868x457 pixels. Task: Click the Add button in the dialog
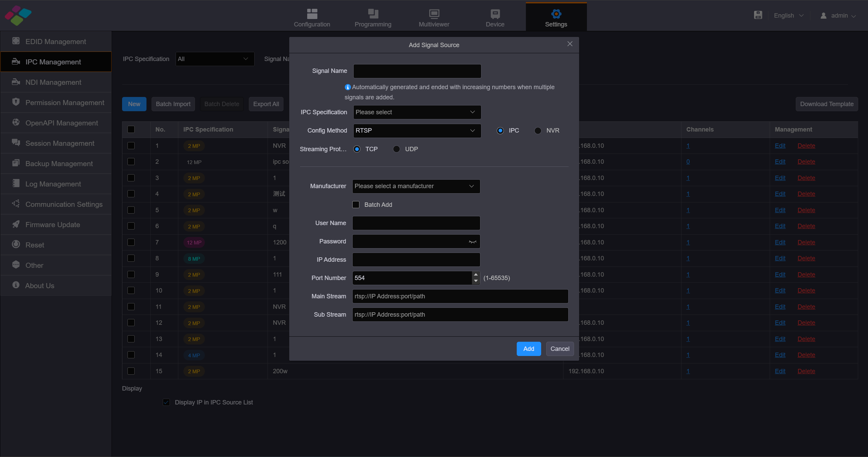(528, 349)
